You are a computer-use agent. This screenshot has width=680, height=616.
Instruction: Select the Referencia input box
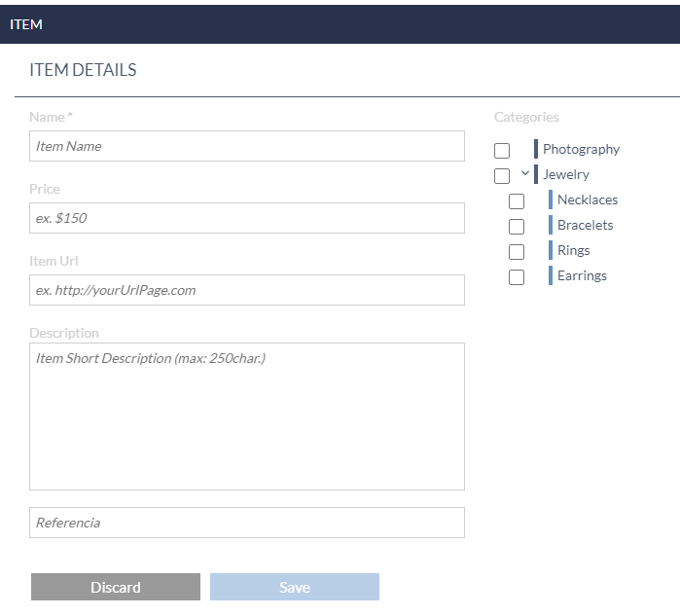point(247,523)
